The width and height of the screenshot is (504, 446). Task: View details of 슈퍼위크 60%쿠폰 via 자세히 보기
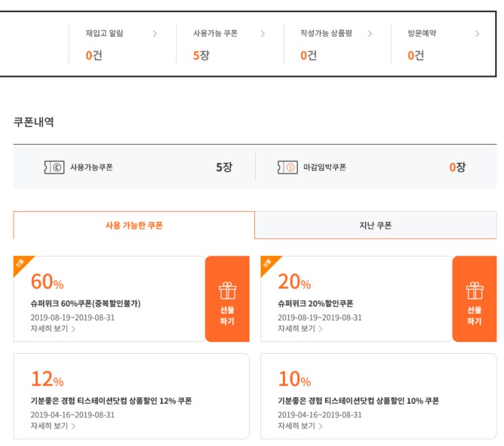(53, 329)
